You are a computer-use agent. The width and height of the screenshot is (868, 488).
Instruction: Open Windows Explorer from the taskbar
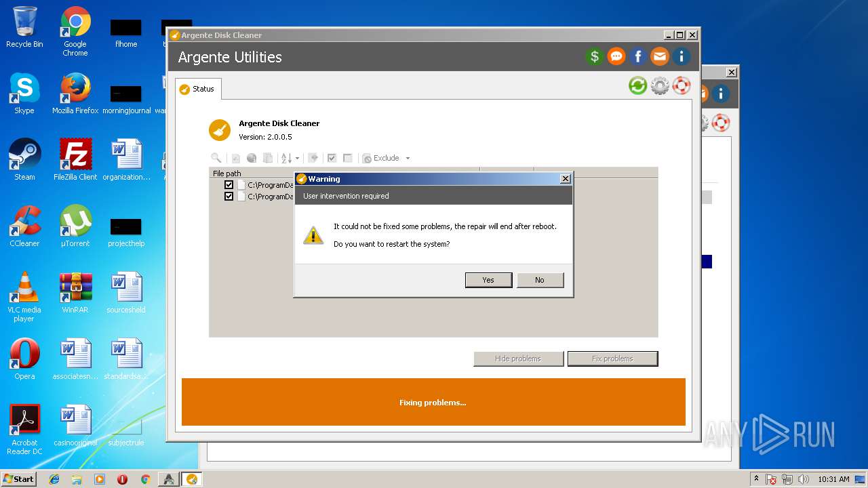(77, 479)
